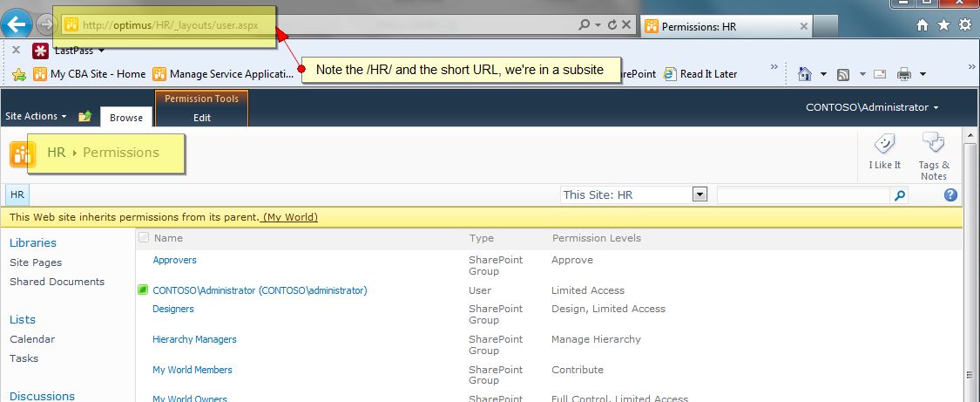
Task: Click the search magnifier next to search box
Action: click(900, 195)
